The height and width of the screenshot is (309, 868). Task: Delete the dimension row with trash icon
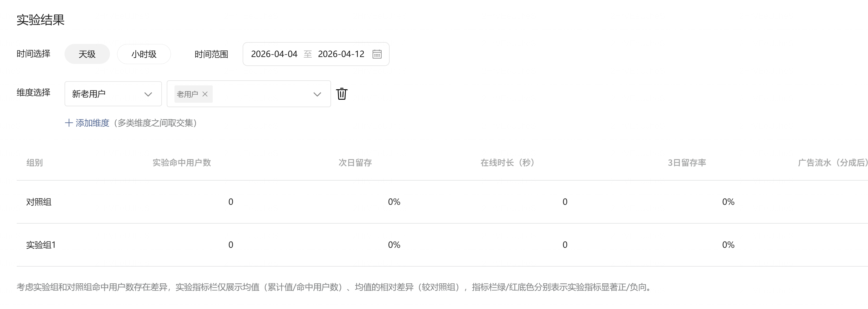pyautogui.click(x=342, y=93)
